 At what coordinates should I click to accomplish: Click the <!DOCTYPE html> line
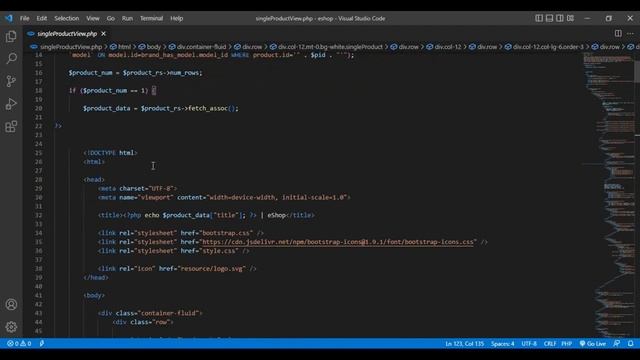111,153
